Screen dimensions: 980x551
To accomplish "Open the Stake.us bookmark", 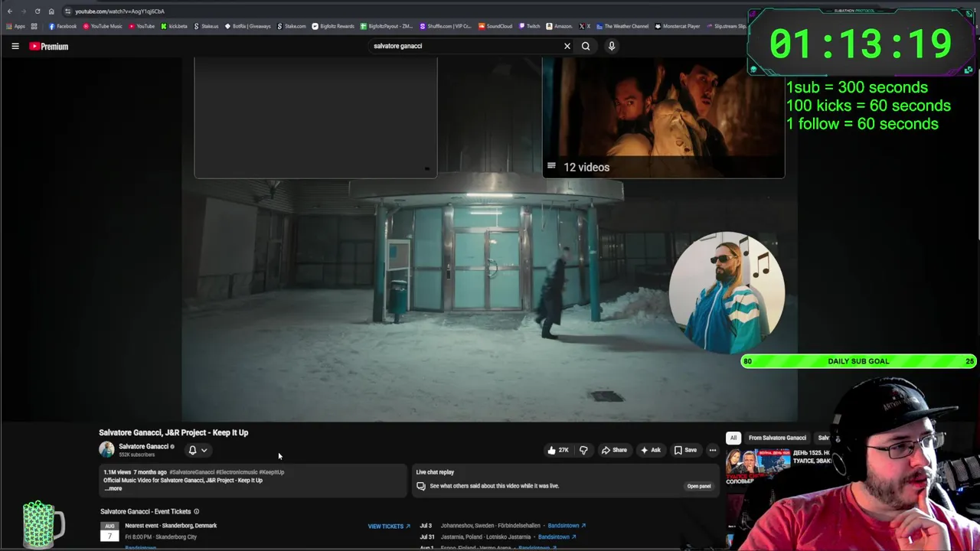I will click(206, 26).
